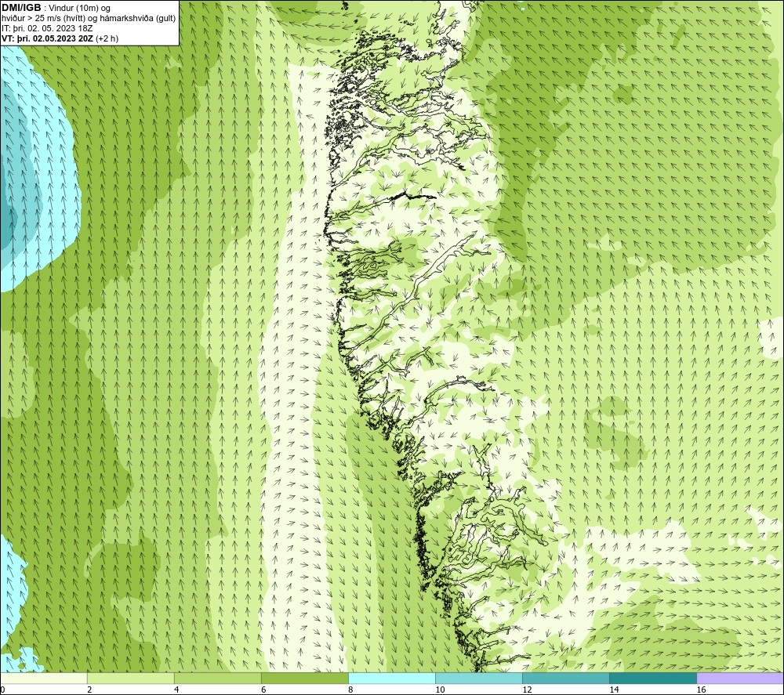Click the 14–16 m/s dark teal swatch

coord(653,679)
